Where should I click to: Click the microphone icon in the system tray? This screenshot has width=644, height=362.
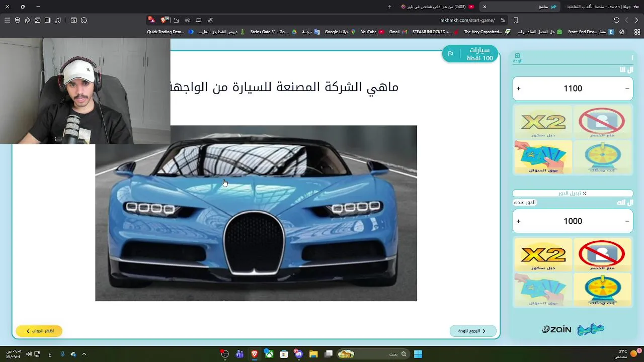click(62, 354)
